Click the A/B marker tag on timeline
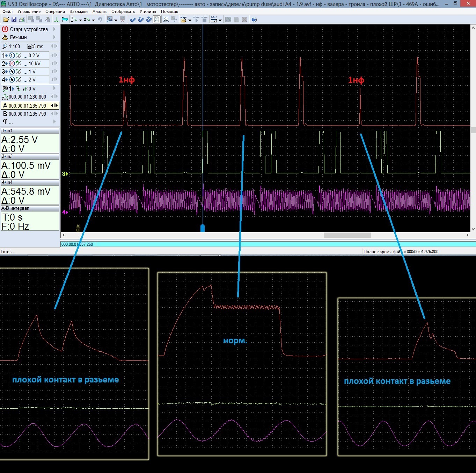This screenshot has height=473, width=476. (78, 228)
